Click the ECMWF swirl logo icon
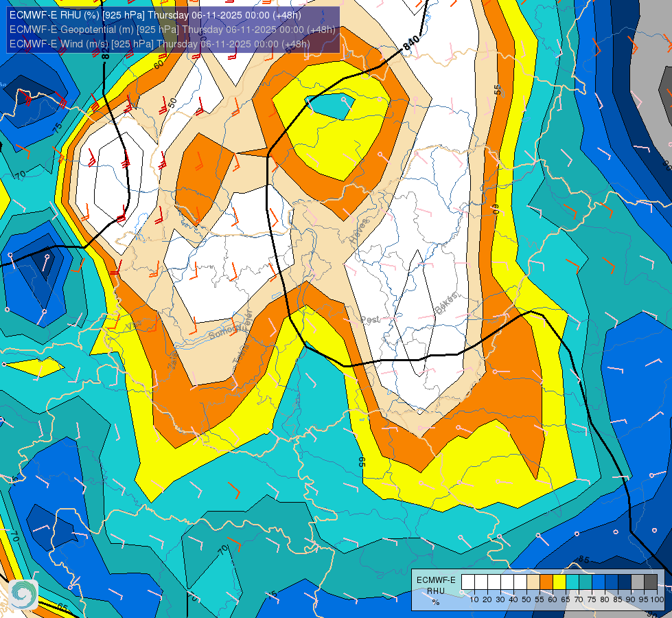672x618 pixels. pos(23,594)
